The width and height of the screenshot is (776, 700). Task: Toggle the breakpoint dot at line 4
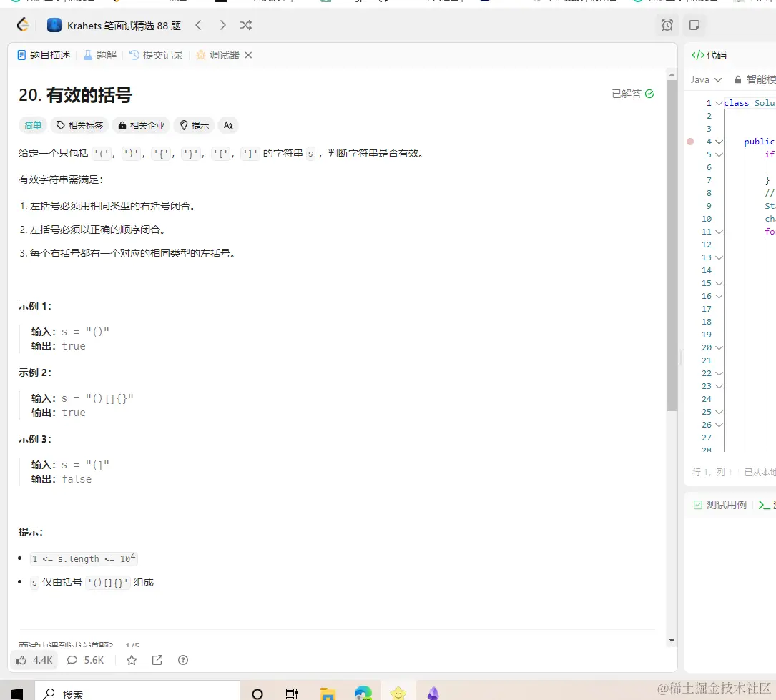pos(690,142)
